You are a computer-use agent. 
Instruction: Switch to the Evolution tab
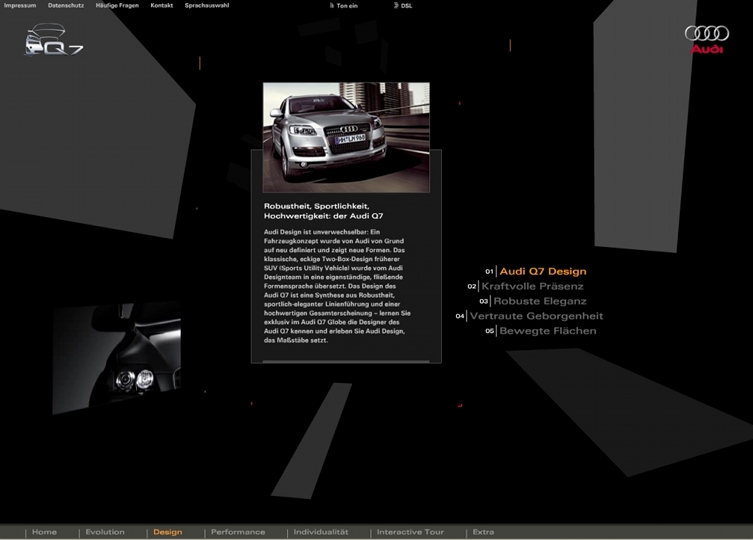[x=105, y=532]
